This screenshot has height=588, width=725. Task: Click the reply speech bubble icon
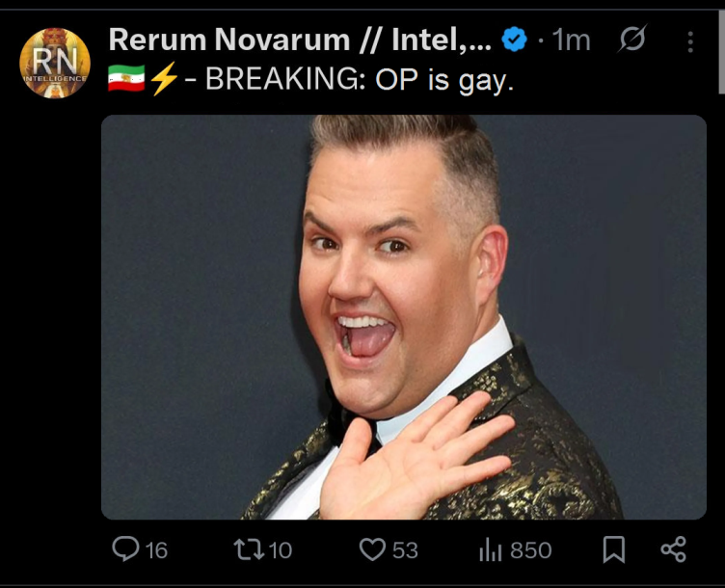point(125,548)
